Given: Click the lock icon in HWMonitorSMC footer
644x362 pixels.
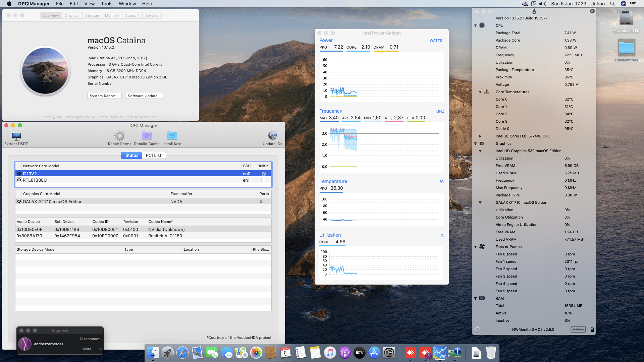Looking at the screenshot, I should click(x=592, y=329).
